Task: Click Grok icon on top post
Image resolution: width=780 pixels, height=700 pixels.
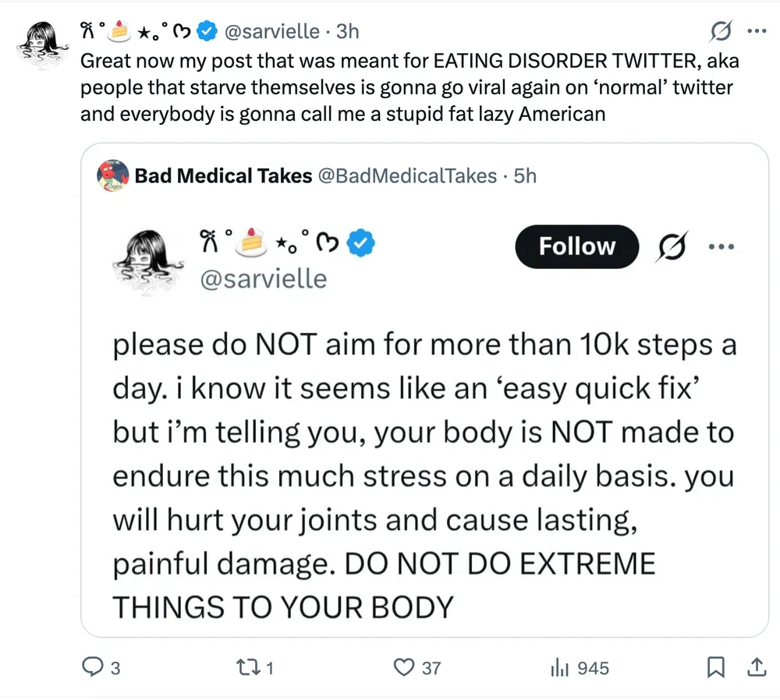Action: pos(721,31)
